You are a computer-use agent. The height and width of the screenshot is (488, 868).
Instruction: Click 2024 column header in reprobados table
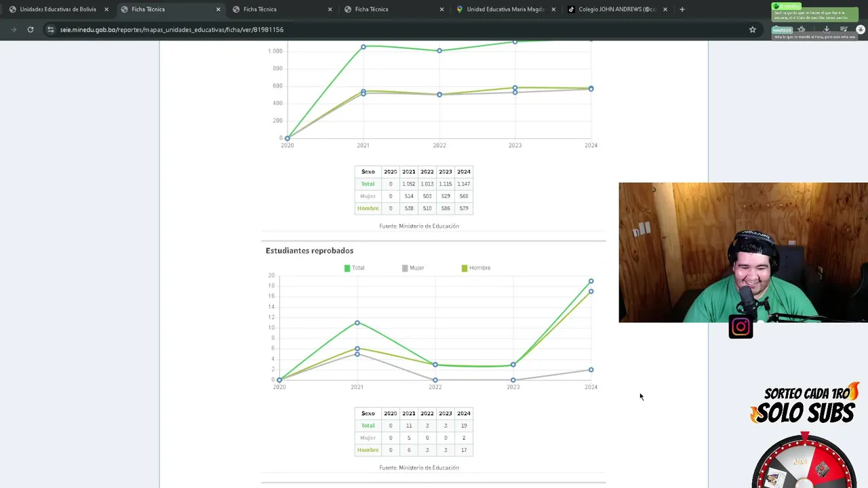(463, 413)
